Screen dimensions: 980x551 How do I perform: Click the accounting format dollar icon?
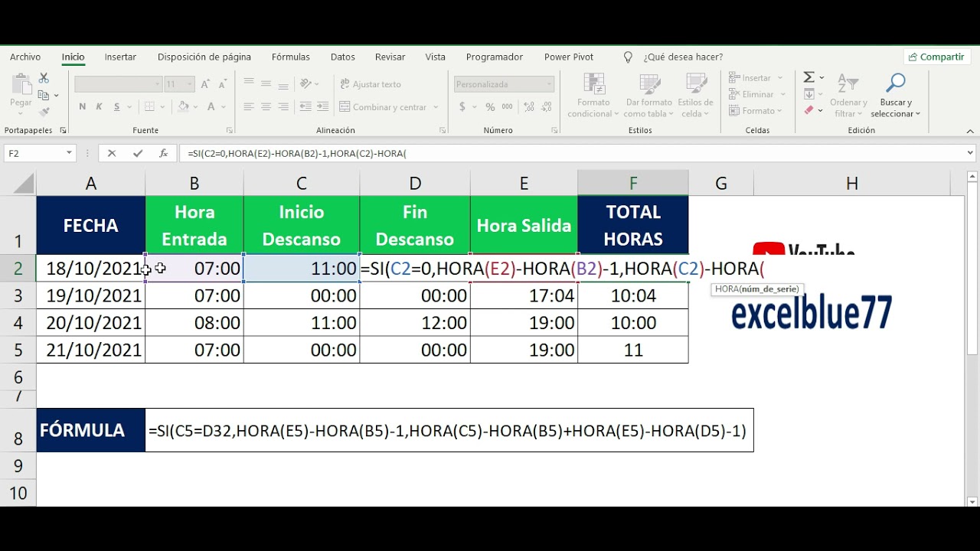[462, 107]
